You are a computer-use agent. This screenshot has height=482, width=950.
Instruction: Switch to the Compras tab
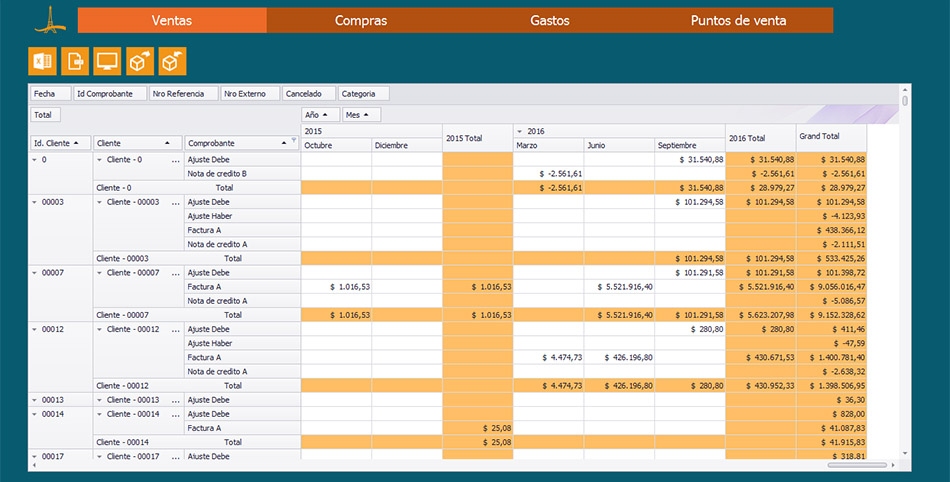(x=361, y=20)
